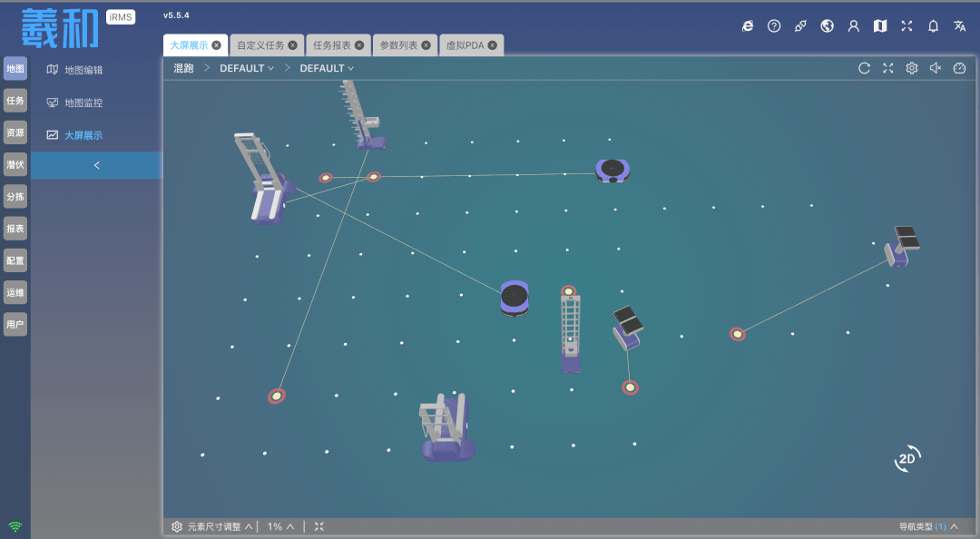Close the 自定义任务 tab
980x539 pixels.
pos(292,45)
